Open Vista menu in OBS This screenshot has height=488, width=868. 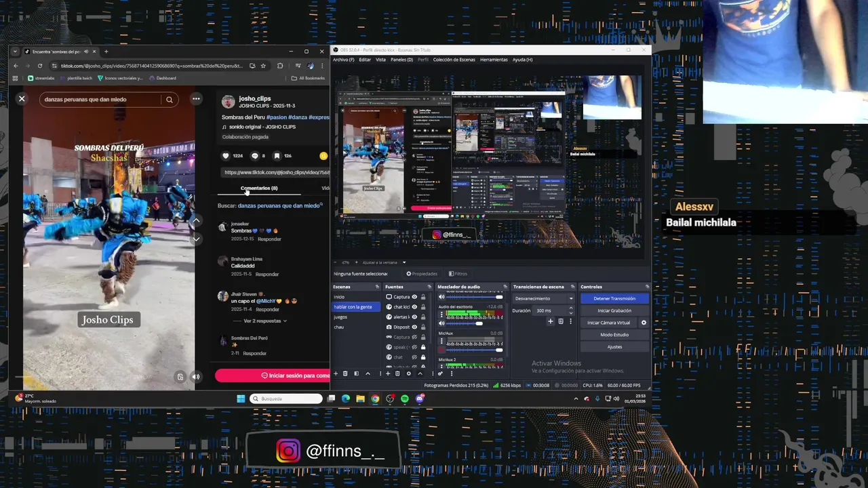point(380,60)
